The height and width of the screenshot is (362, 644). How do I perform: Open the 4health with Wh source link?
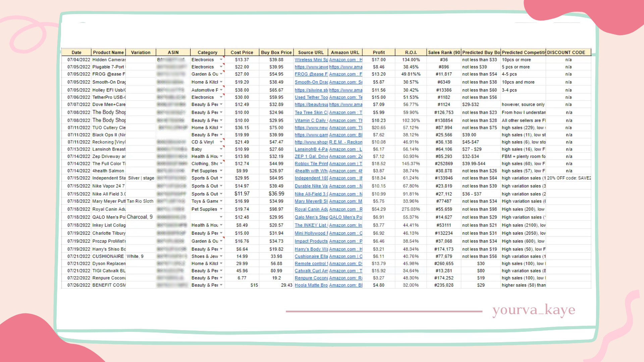pyautogui.click(x=311, y=171)
